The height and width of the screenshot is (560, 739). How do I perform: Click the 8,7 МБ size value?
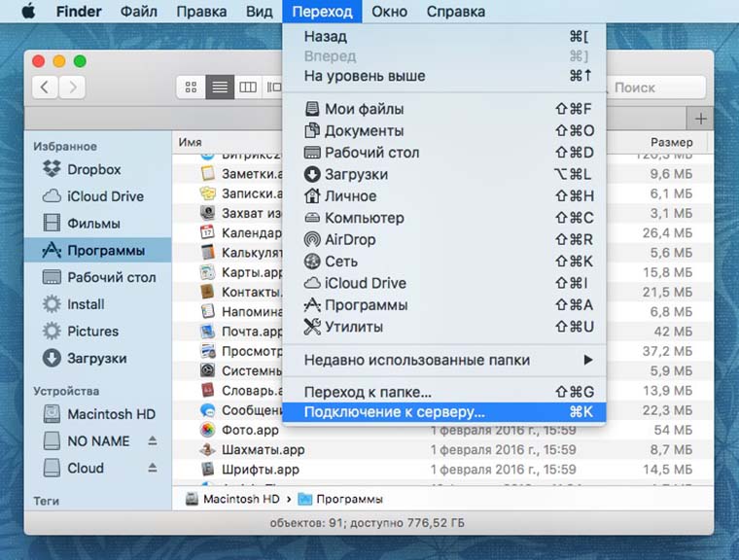click(x=671, y=450)
